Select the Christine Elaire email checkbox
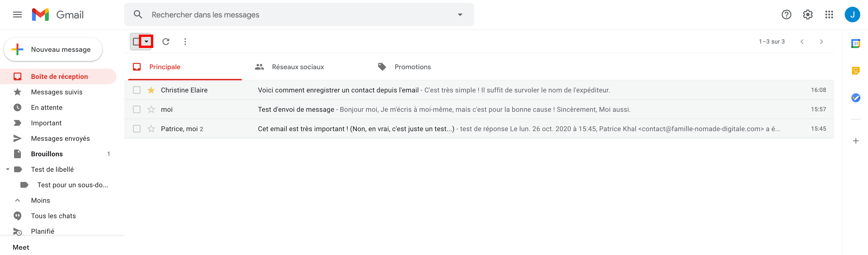868x255 pixels. [x=137, y=90]
